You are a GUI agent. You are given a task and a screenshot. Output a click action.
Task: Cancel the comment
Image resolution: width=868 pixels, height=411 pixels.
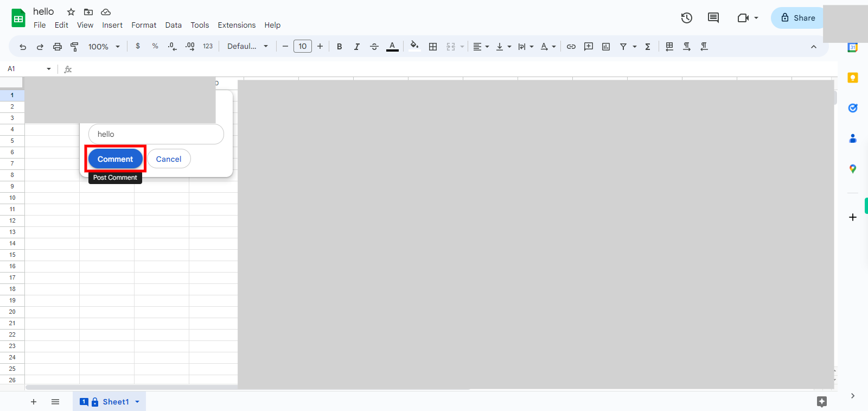pos(169,159)
